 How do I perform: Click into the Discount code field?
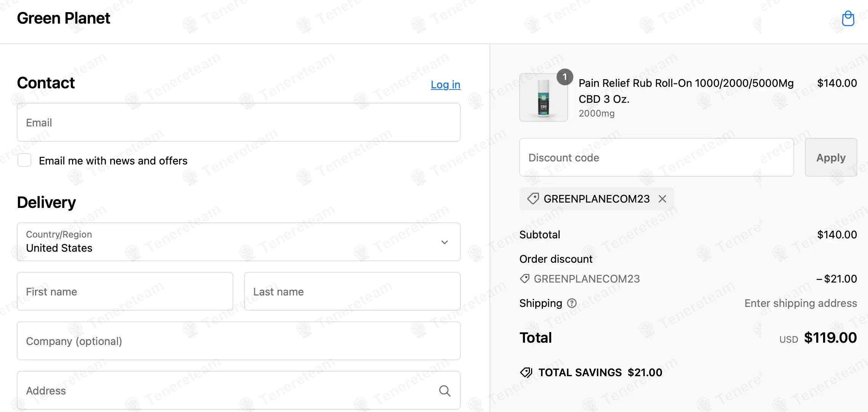pyautogui.click(x=656, y=158)
